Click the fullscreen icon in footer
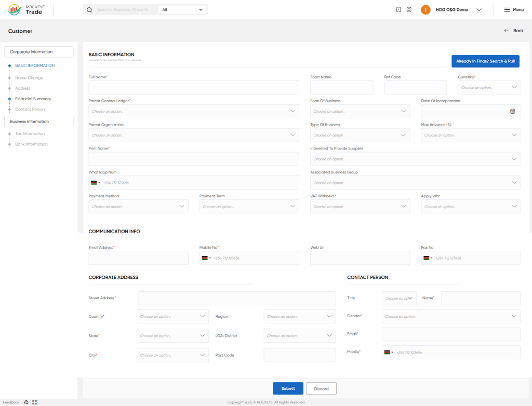532x406 pixels. point(35,402)
